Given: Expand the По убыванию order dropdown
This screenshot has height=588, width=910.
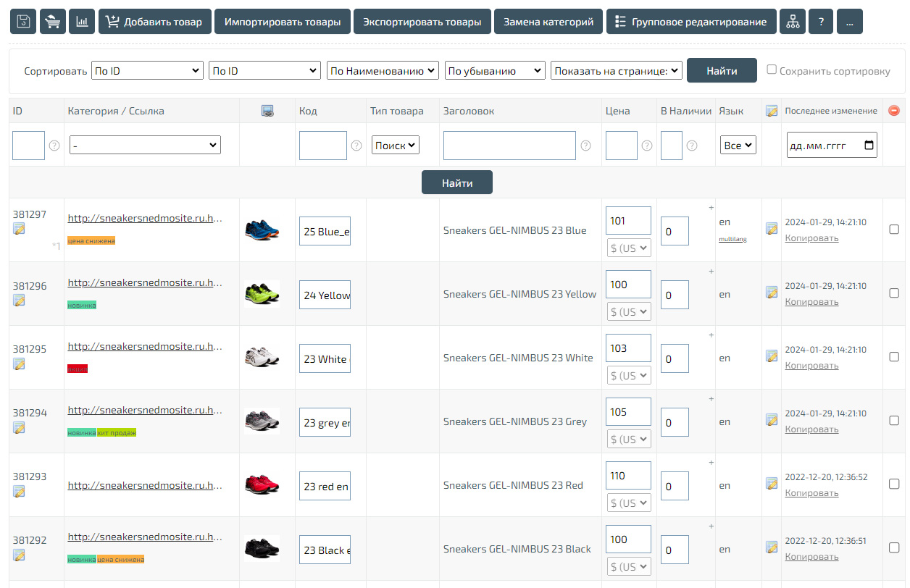Looking at the screenshot, I should (x=494, y=70).
